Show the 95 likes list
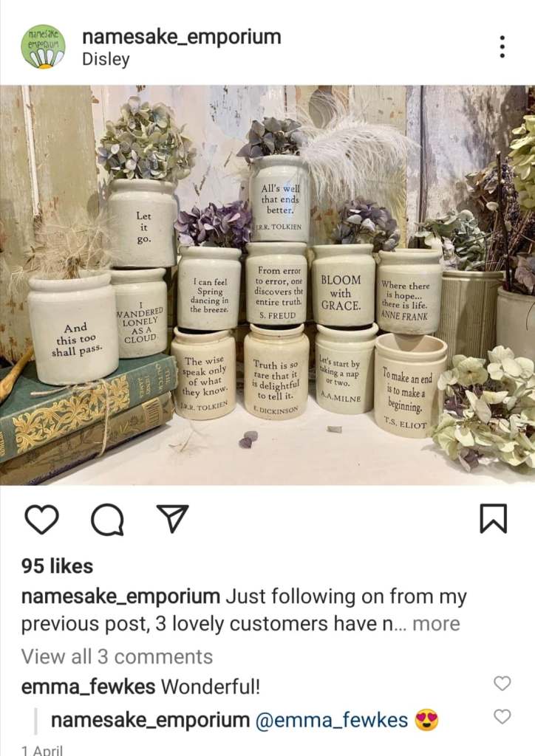 click(57, 566)
